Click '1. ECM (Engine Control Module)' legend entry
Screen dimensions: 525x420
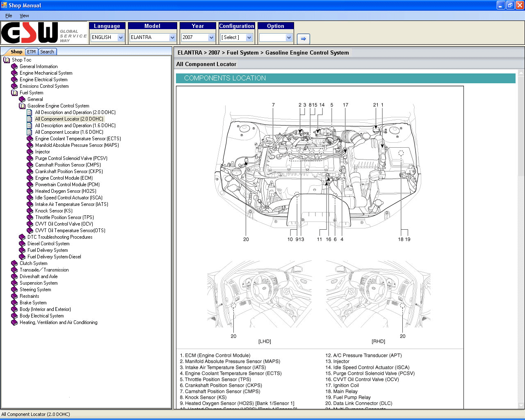pyautogui.click(x=215, y=356)
